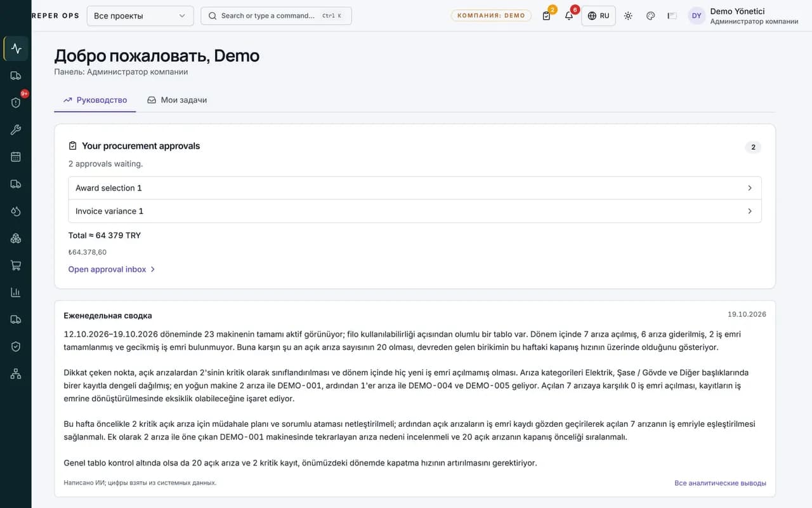Open the shopping cart procurement icon
Viewport: 812px width, 508px height.
coord(16,265)
